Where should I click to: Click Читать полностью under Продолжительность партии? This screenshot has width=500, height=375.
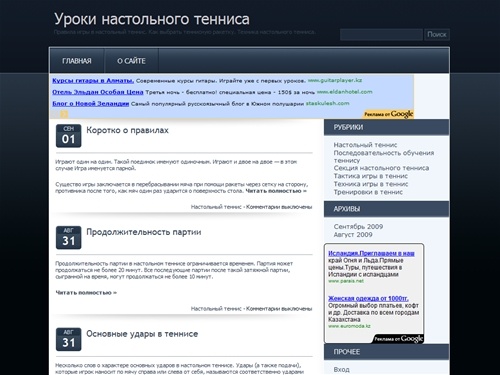(x=86, y=293)
